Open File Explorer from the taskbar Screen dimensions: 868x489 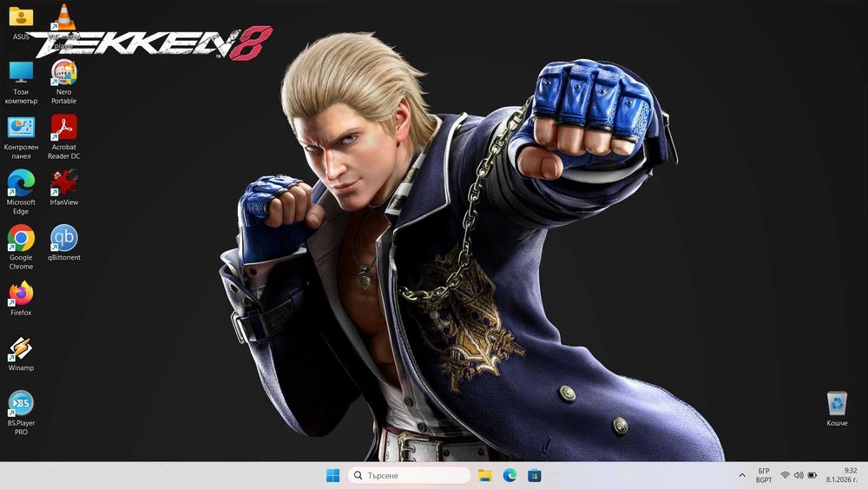click(485, 475)
